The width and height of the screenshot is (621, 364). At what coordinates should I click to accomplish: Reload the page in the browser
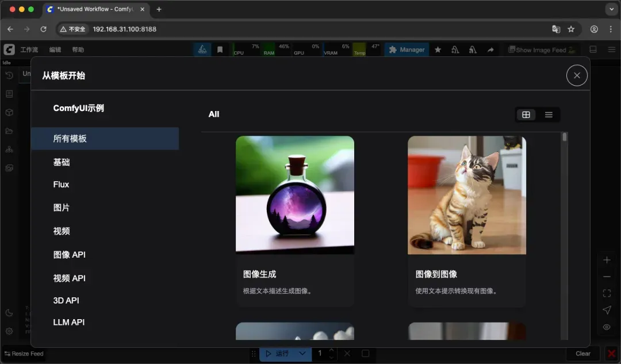(x=43, y=29)
